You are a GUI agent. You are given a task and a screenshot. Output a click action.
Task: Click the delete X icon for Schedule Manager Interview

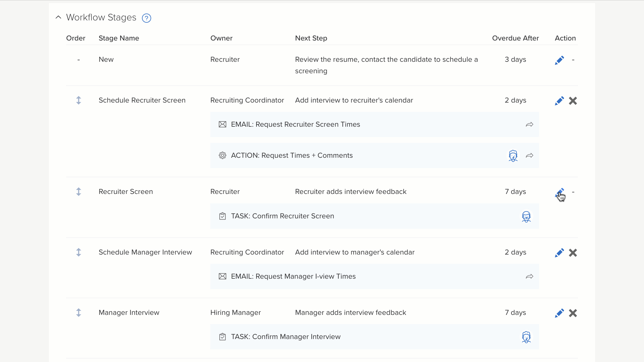coord(572,252)
